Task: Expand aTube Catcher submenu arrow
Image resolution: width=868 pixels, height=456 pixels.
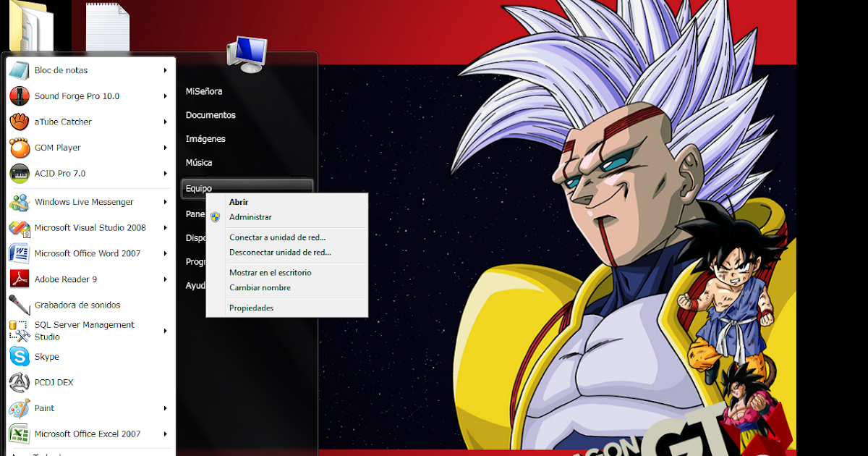Action: 166,122
